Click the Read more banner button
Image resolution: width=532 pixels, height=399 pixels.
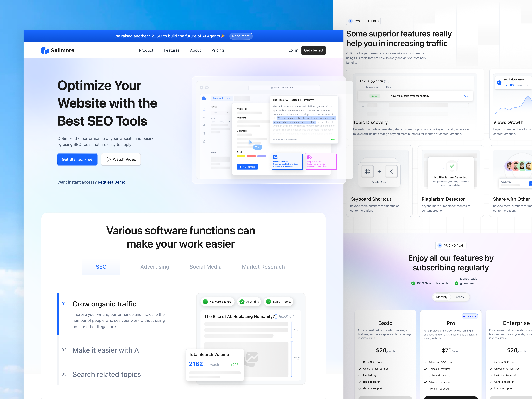coord(241,36)
